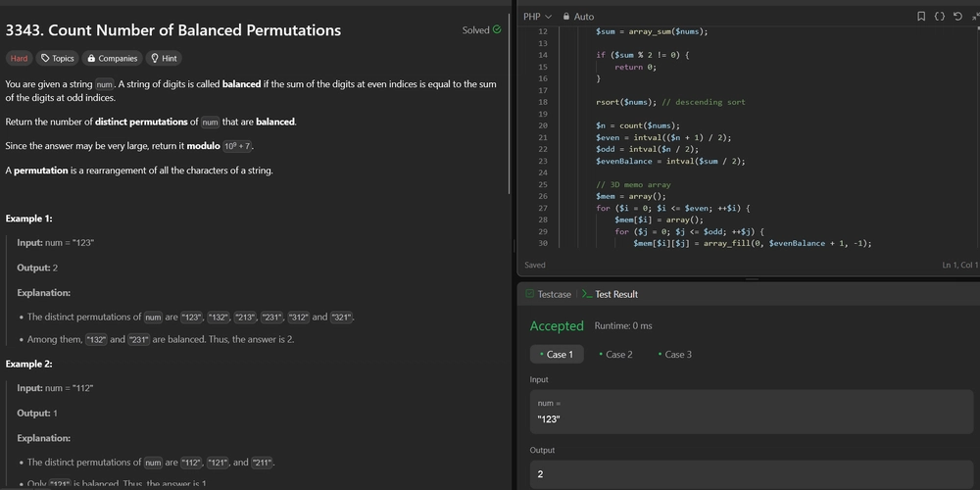Click the bookmark icon in editor toolbar
Image resolution: width=980 pixels, height=490 pixels.
point(921,17)
